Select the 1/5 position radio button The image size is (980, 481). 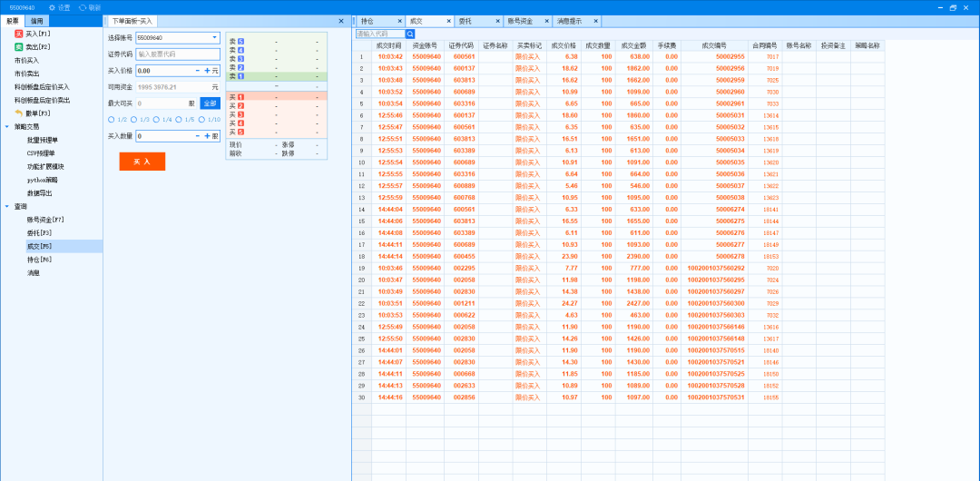(179, 120)
